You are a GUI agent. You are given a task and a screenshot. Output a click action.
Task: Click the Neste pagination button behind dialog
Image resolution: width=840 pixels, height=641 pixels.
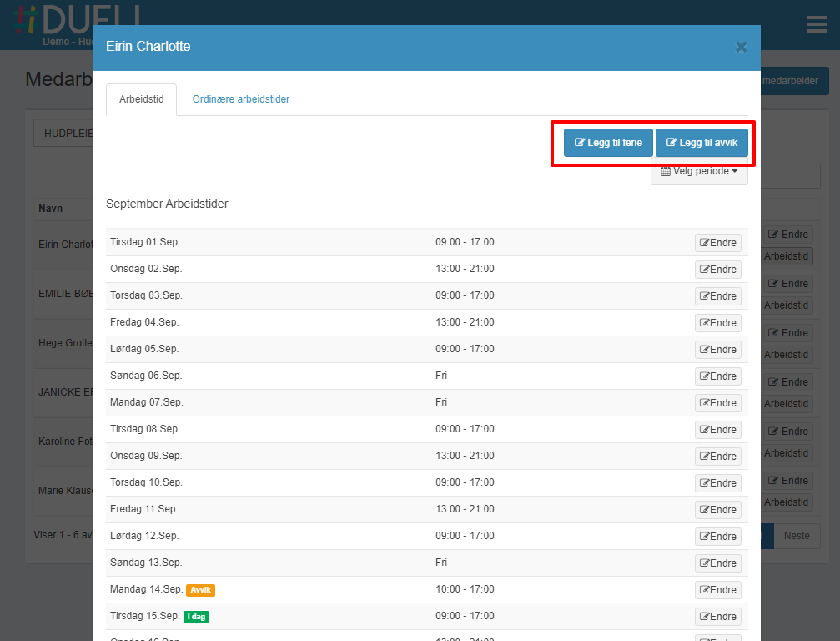pyautogui.click(x=797, y=536)
